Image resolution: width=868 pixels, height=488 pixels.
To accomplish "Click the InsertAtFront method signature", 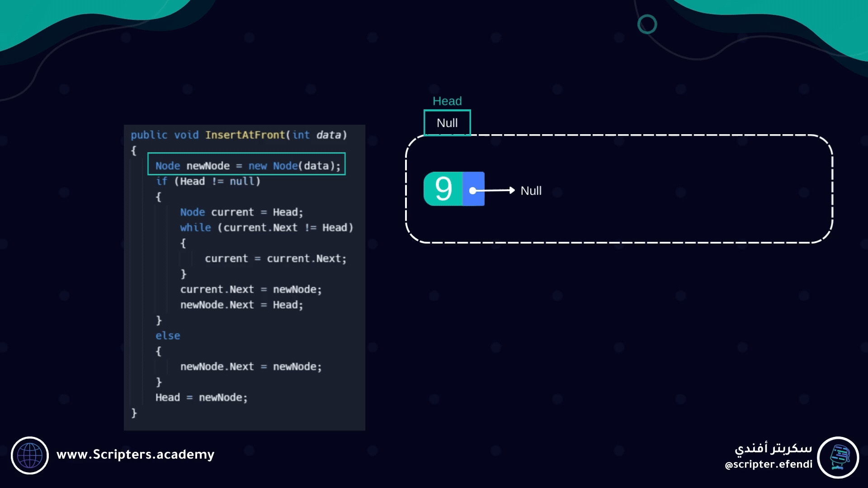I will pyautogui.click(x=239, y=135).
